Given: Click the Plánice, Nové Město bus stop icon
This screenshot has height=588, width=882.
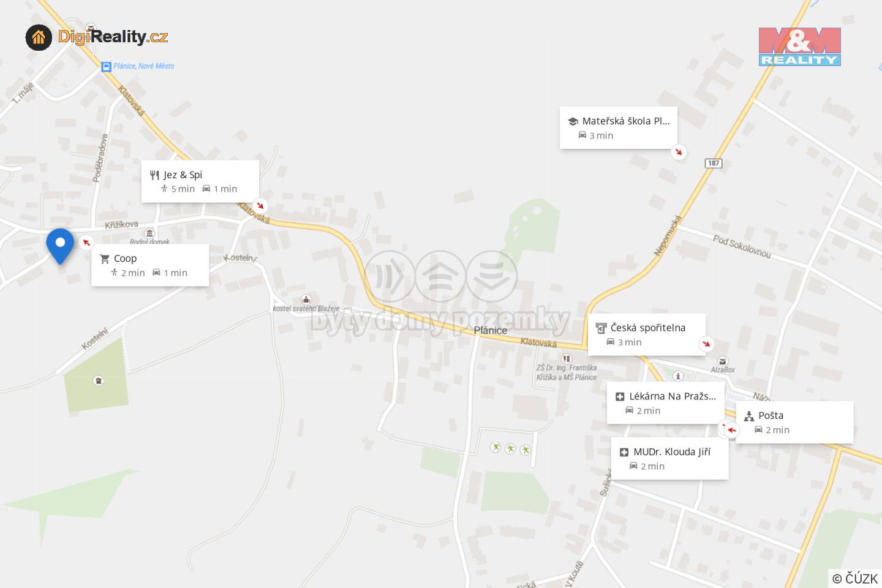Looking at the screenshot, I should point(106,66).
